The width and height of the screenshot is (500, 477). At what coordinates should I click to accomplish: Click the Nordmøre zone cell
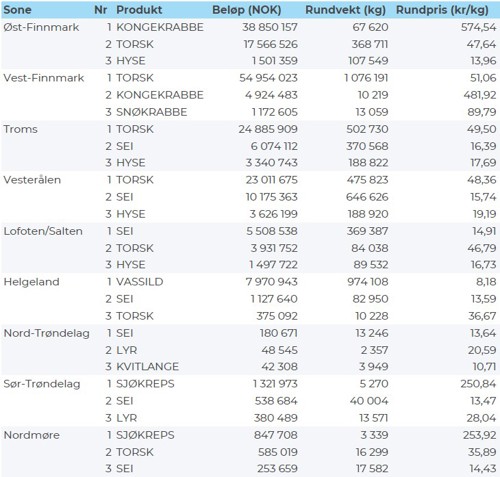(x=32, y=435)
